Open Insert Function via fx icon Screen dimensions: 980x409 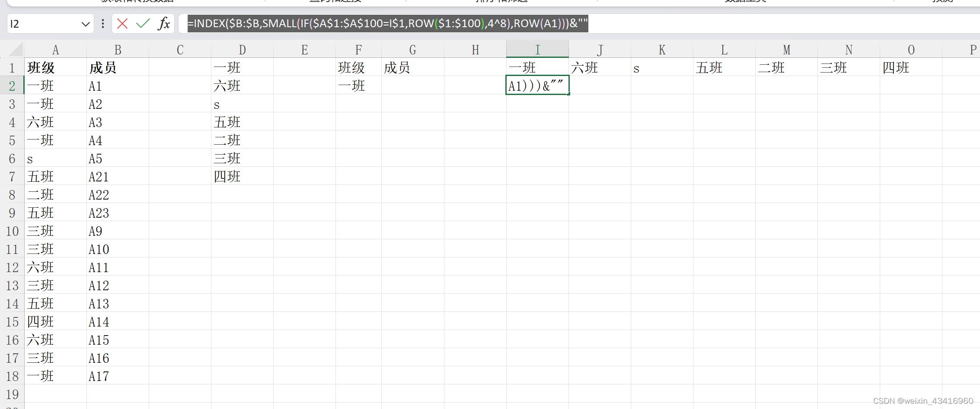[x=164, y=23]
